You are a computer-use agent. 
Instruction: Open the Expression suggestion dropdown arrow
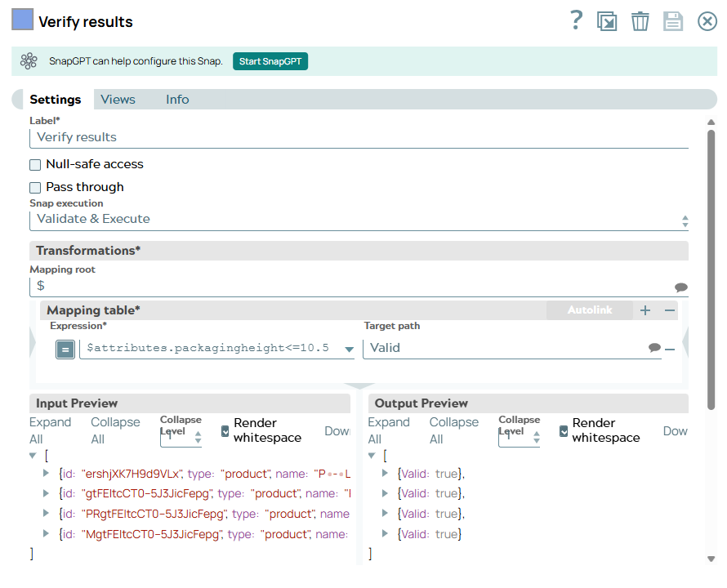tap(350, 349)
